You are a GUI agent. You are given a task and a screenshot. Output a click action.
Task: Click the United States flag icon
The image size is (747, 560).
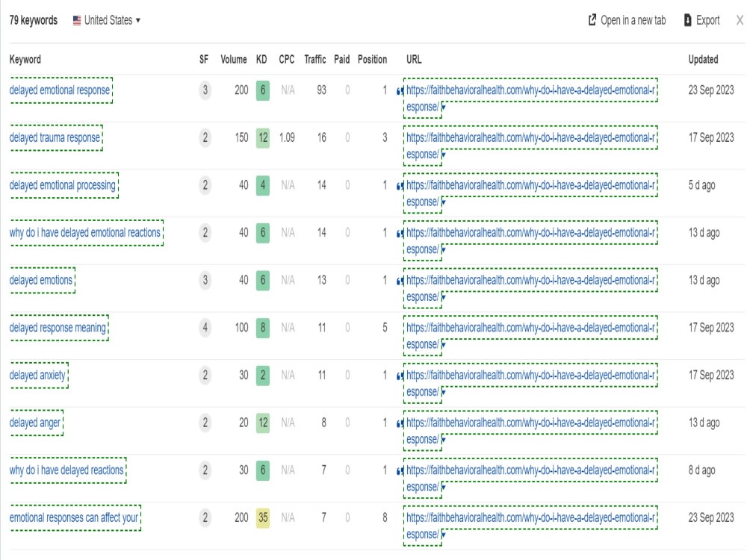coord(77,20)
